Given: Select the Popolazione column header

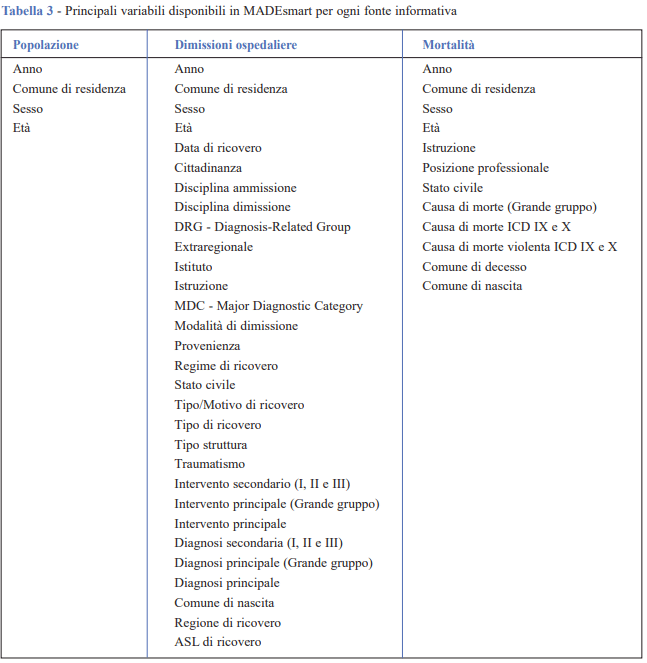Looking at the screenshot, I should (45, 45).
